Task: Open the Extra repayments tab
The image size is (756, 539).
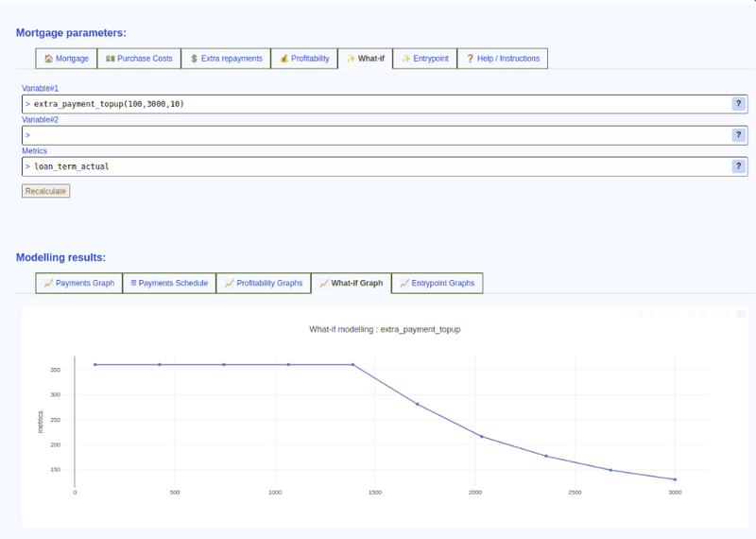Action: pyautogui.click(x=226, y=59)
